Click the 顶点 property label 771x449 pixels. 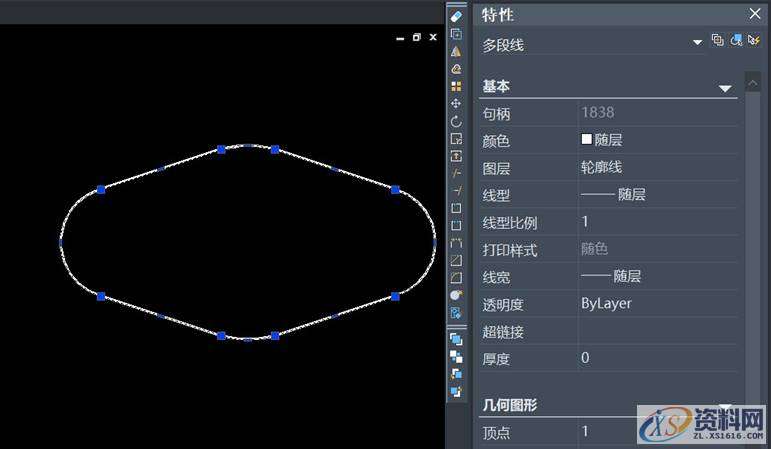pyautogui.click(x=496, y=432)
